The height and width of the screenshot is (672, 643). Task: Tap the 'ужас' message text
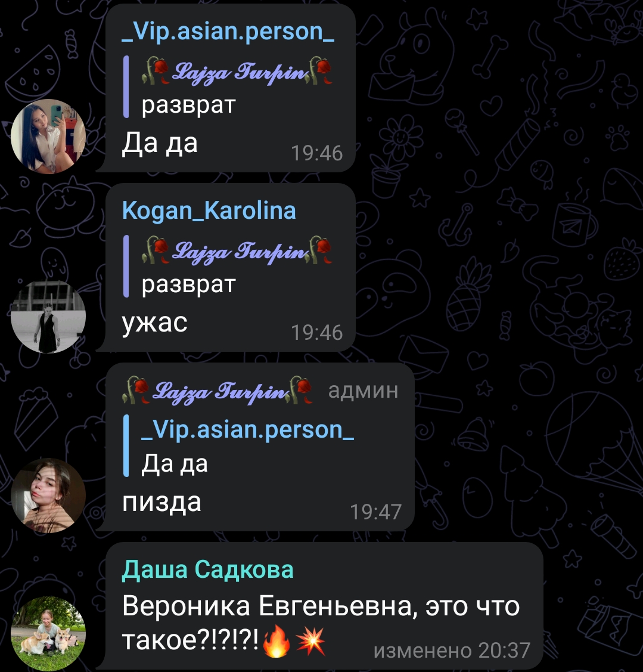pos(155,323)
